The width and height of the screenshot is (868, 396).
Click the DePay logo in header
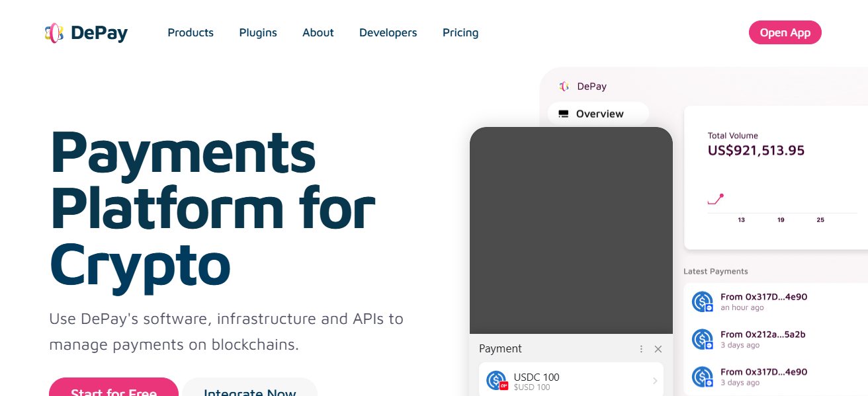pyautogui.click(x=86, y=32)
